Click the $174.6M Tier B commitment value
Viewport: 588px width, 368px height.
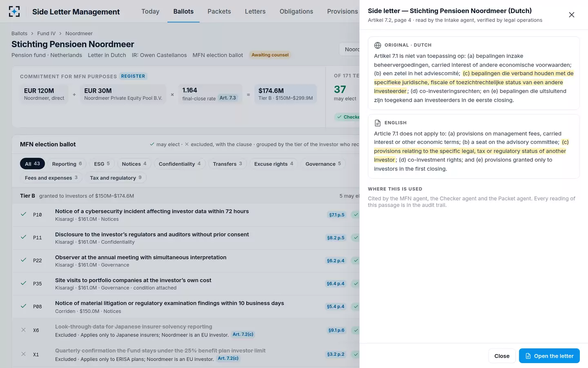[285, 94]
